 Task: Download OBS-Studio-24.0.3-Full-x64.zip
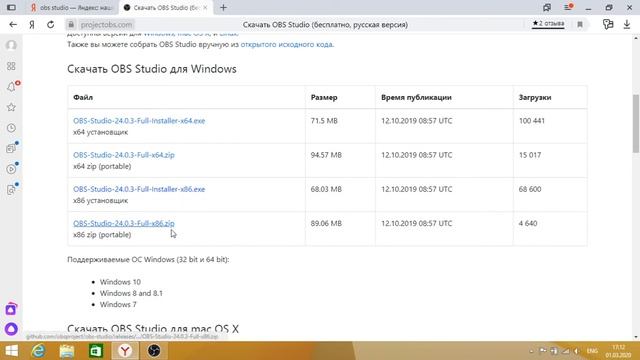click(x=124, y=155)
